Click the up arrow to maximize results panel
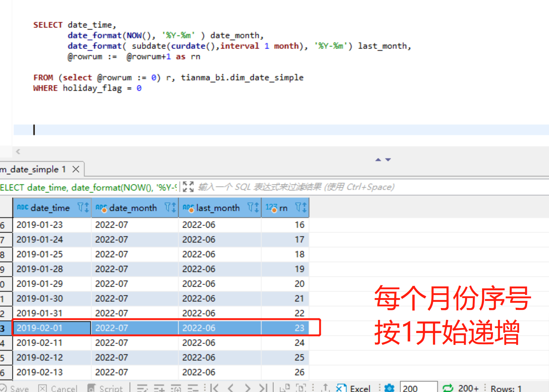The width and height of the screenshot is (549, 392). (378, 159)
